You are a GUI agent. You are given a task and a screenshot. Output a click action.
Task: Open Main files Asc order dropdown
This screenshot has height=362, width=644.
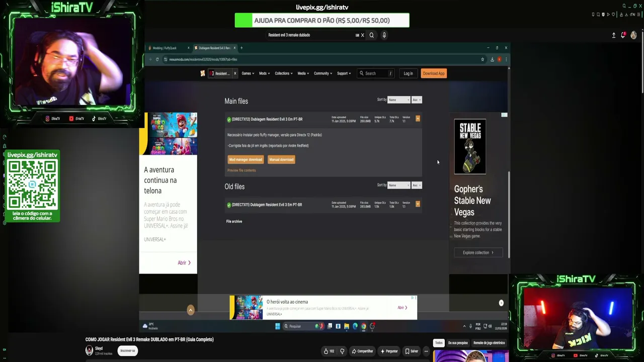(416, 100)
